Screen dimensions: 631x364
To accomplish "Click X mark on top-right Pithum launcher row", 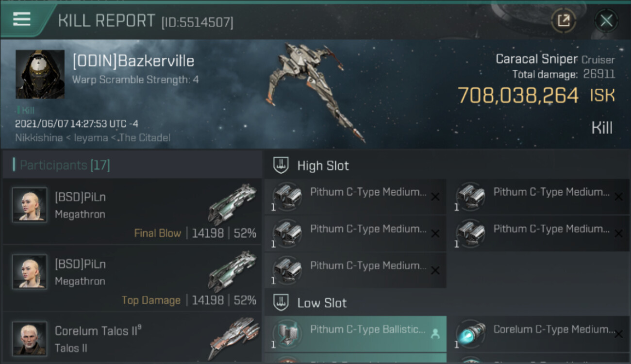I will [618, 197].
